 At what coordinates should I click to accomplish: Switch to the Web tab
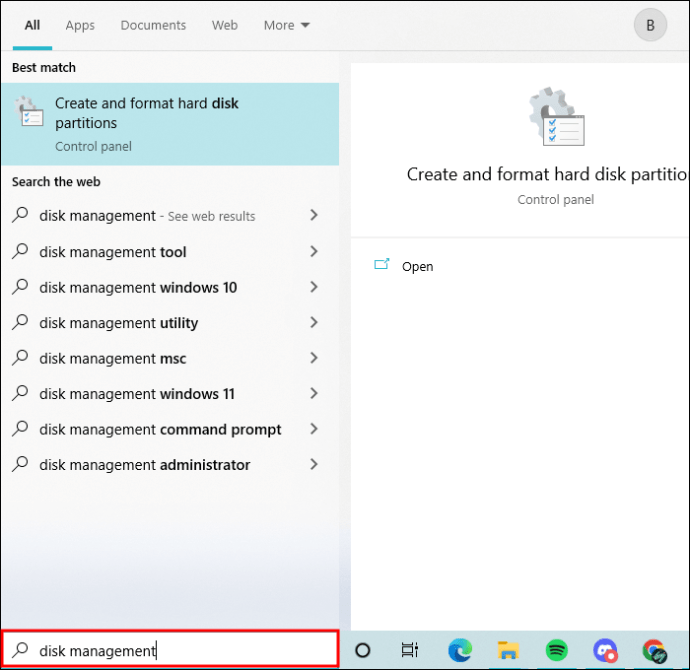(225, 25)
